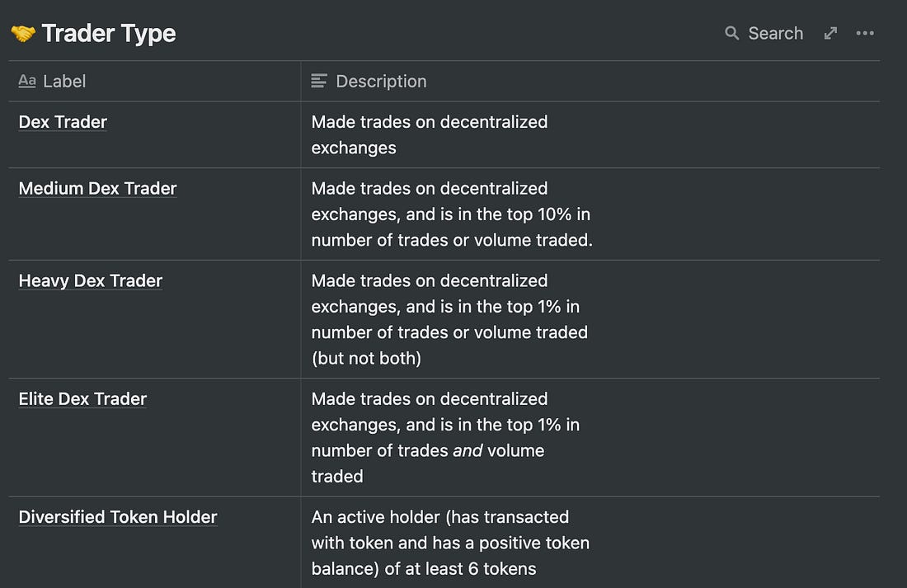Click the search magnifier icon
The height and width of the screenshot is (588, 907).
point(731,34)
